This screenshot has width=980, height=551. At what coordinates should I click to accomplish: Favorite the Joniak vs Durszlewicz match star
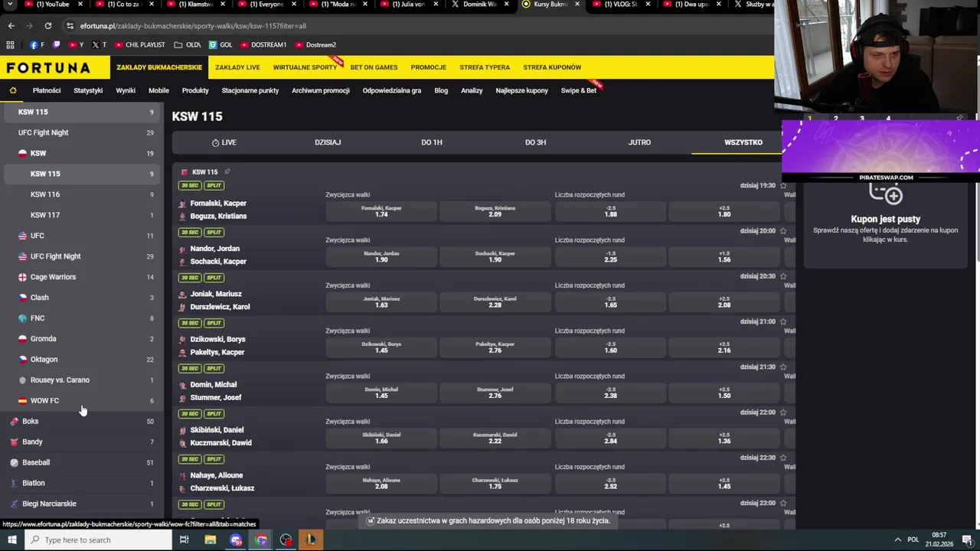tap(782, 276)
